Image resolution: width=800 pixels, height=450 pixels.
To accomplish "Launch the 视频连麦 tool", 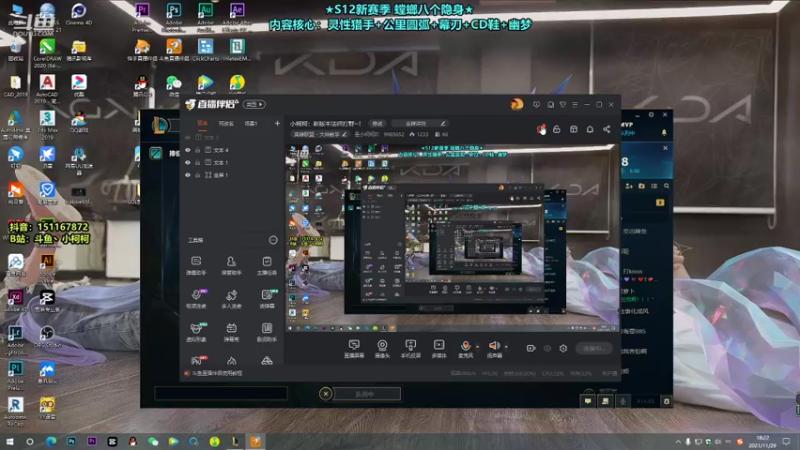I will [x=196, y=298].
